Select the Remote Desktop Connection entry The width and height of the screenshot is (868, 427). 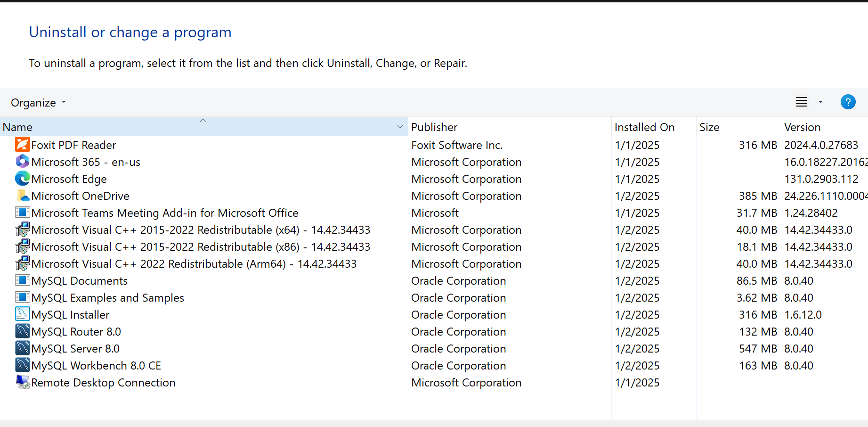(104, 383)
